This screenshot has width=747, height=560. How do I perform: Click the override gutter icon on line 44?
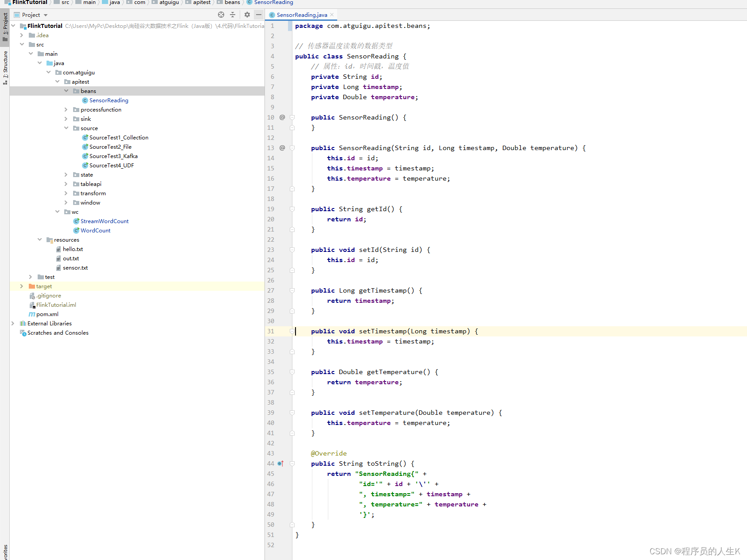[x=280, y=463]
